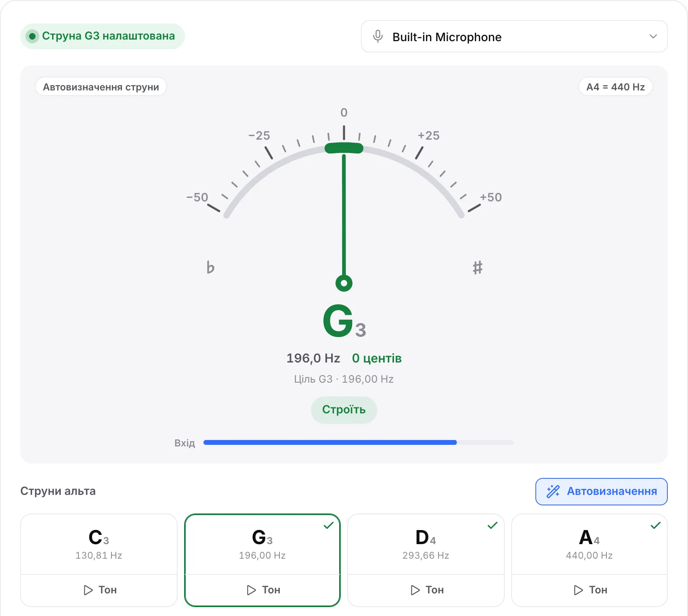Select the C3 130,81 Hz string card

pos(99,544)
